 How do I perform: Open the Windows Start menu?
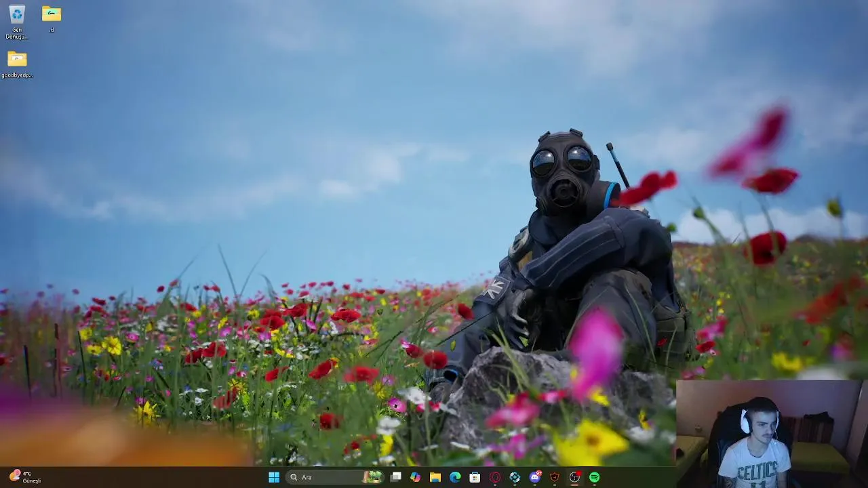click(x=274, y=477)
